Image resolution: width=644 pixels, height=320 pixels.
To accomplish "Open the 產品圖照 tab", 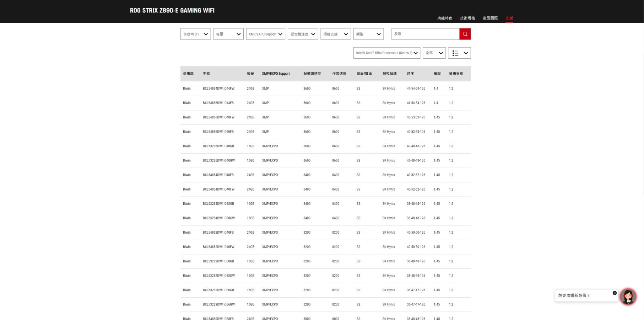I will [490, 18].
